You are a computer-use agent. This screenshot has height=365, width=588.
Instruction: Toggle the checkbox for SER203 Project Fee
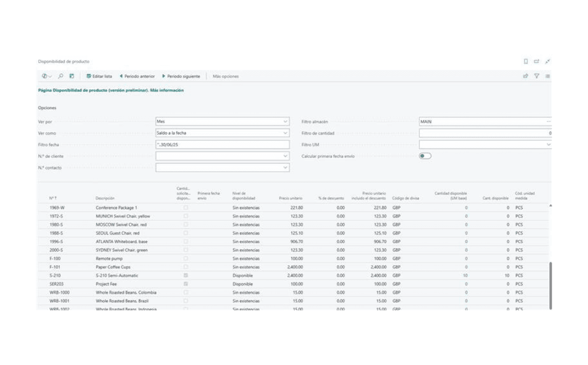[186, 284]
